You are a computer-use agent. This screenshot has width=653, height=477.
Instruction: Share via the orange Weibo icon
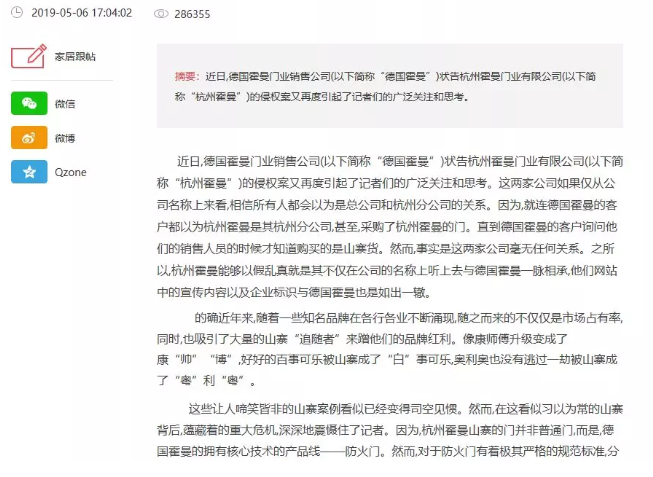[29, 137]
